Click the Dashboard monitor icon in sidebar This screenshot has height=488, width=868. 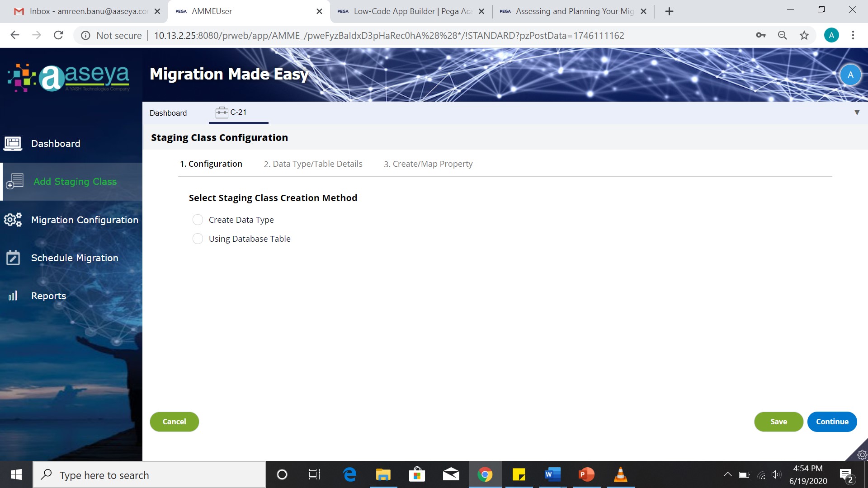[x=13, y=144]
